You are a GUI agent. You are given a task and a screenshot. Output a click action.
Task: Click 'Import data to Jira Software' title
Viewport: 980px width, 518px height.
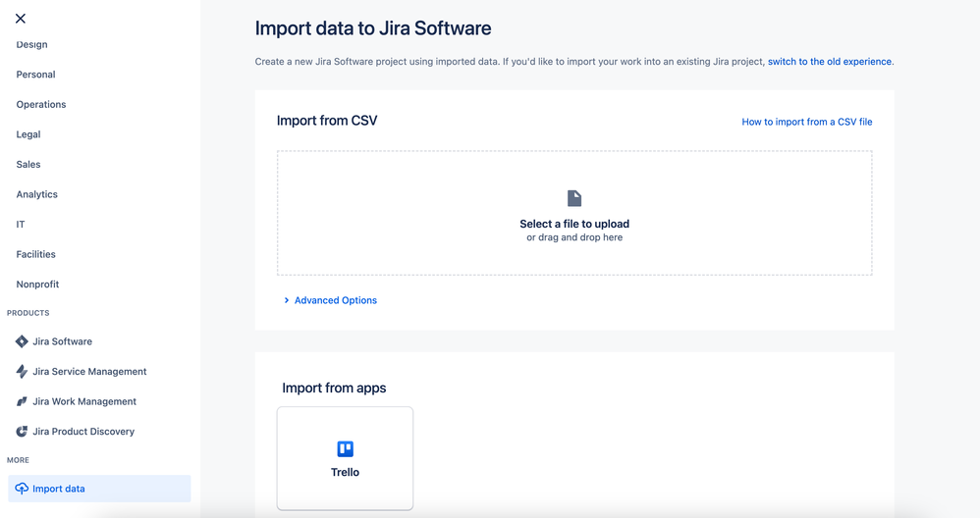[373, 28]
